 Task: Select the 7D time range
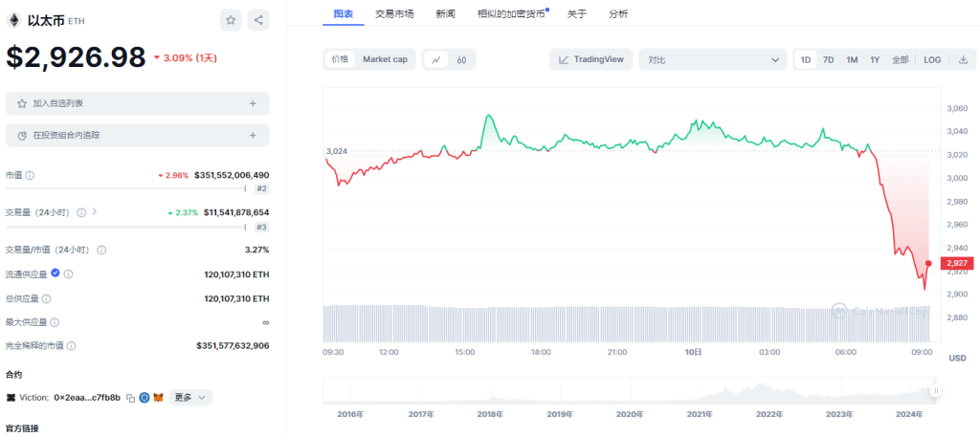pos(828,59)
